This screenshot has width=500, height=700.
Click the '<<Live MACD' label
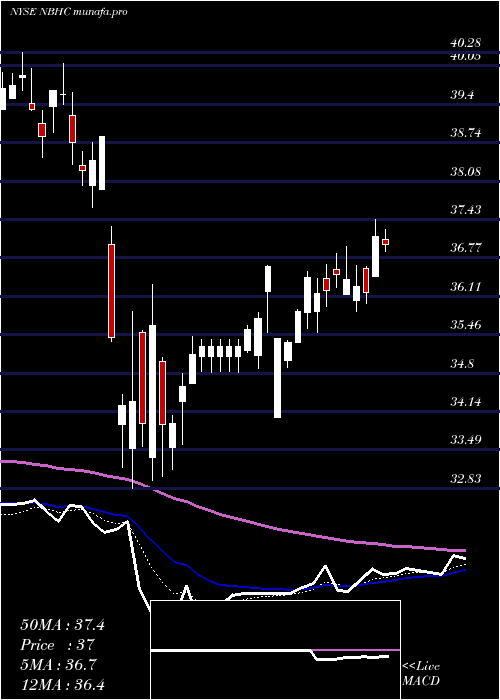tap(421, 674)
